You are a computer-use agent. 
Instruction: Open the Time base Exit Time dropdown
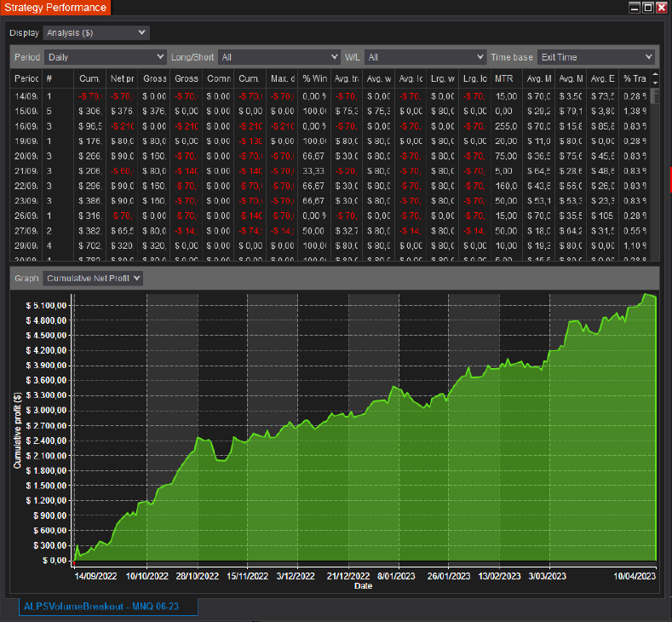[596, 57]
